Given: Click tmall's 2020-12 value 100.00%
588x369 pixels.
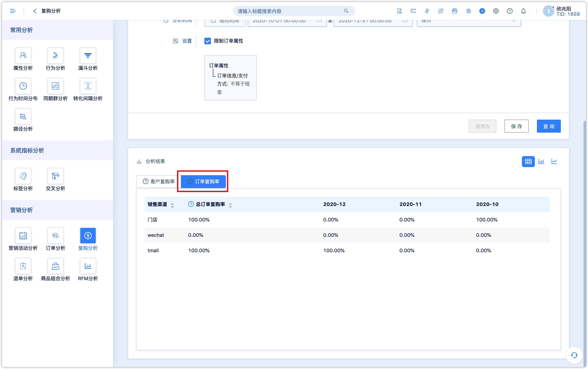Looking at the screenshot, I should 334,250.
